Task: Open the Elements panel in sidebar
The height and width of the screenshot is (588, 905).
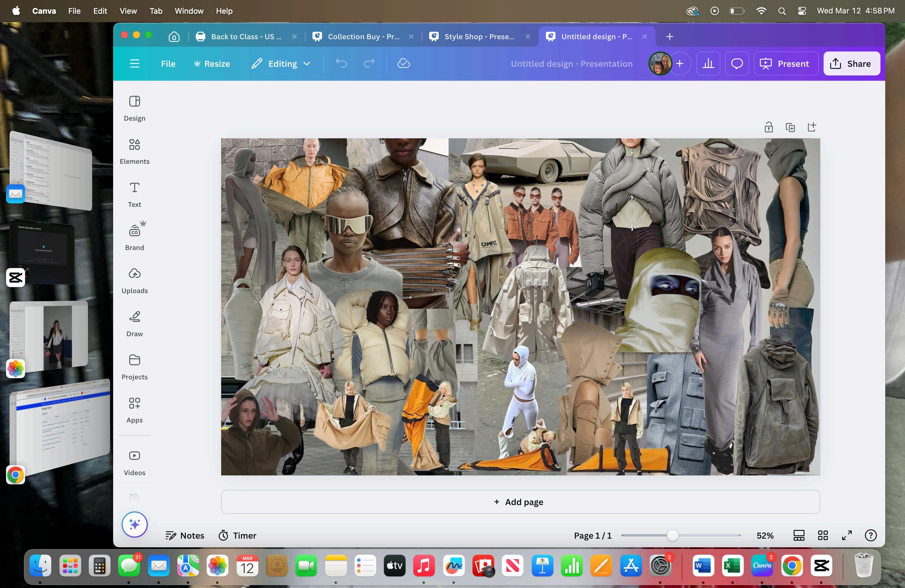Action: [134, 151]
